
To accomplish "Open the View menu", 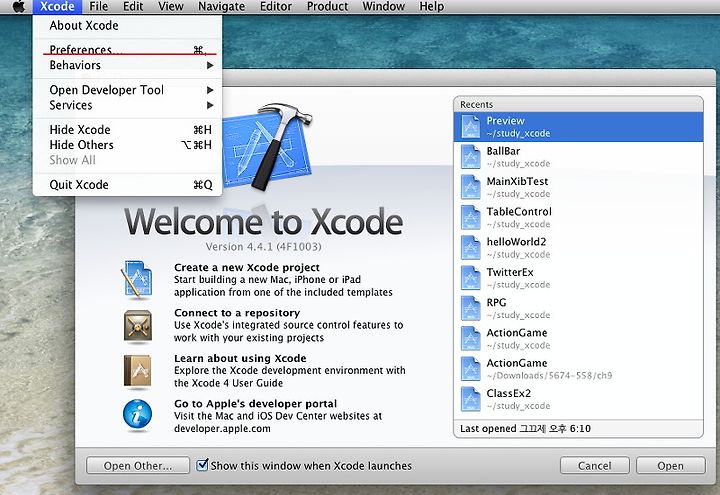I will point(170,6).
